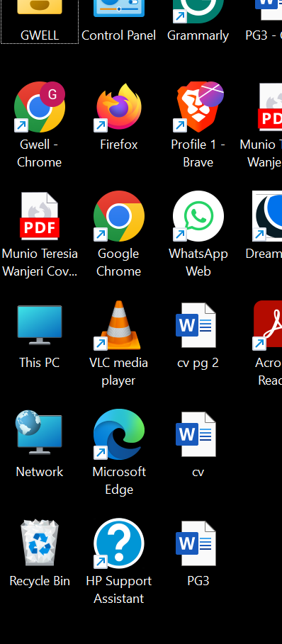Viewport: 282px width, 644px height.
Task: Click the 'HP Support Assistant' label text
Action: pyautogui.click(x=118, y=589)
